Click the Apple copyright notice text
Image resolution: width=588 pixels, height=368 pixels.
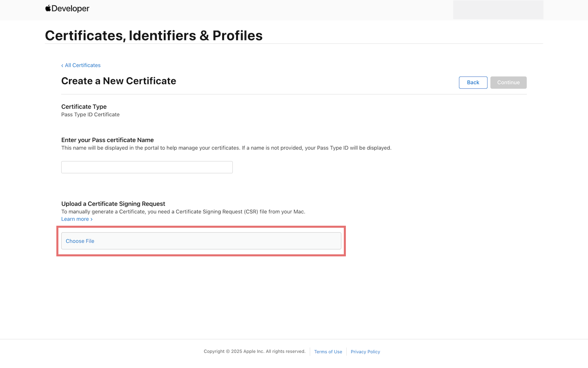254,351
